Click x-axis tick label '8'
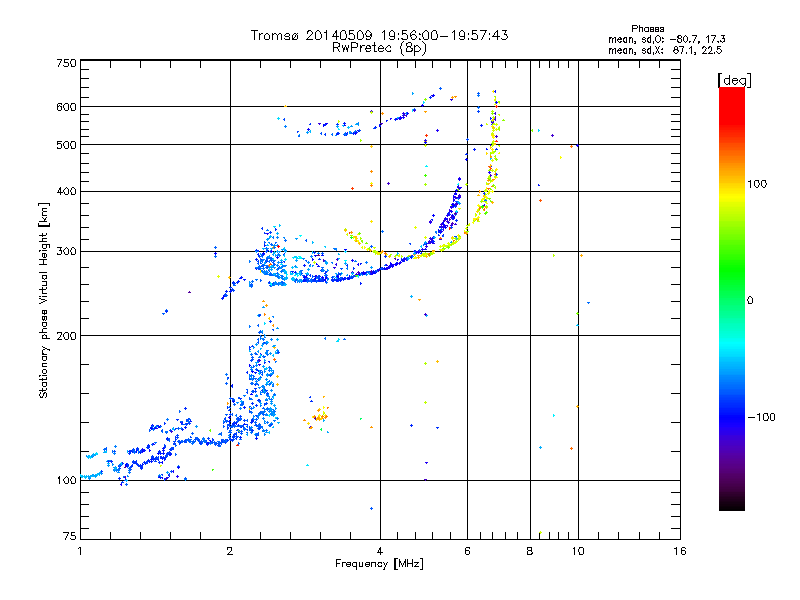The height and width of the screenshot is (600, 800). [530, 551]
